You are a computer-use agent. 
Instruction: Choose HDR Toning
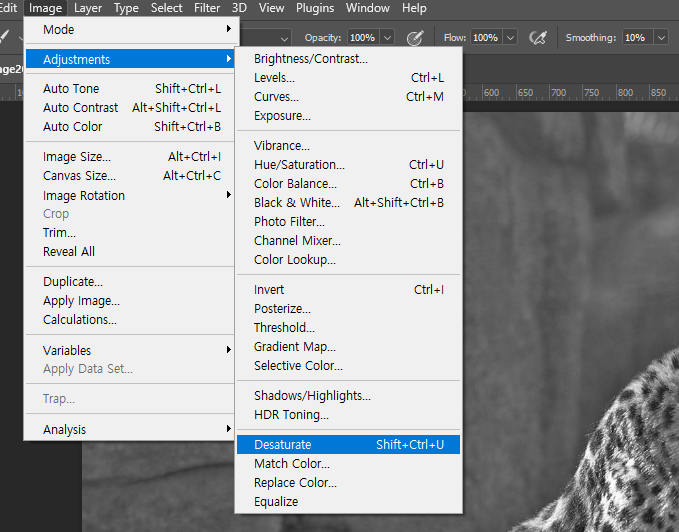[348, 415]
